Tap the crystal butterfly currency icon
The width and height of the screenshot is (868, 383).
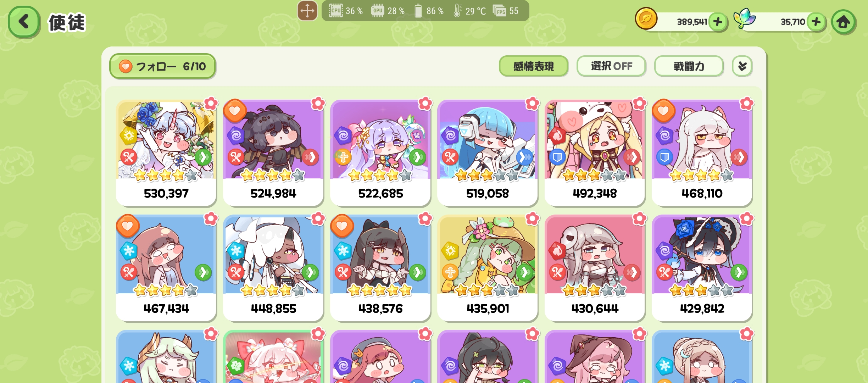point(745,18)
